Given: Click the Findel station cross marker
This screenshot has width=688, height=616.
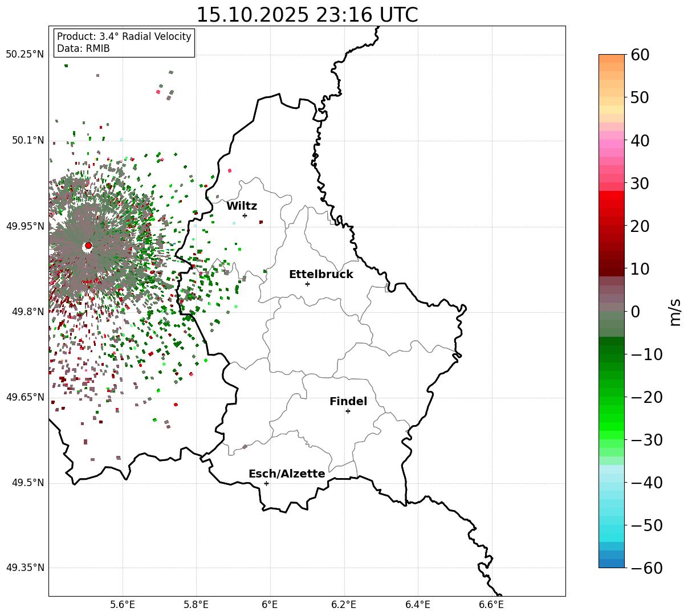Looking at the screenshot, I should [x=348, y=411].
